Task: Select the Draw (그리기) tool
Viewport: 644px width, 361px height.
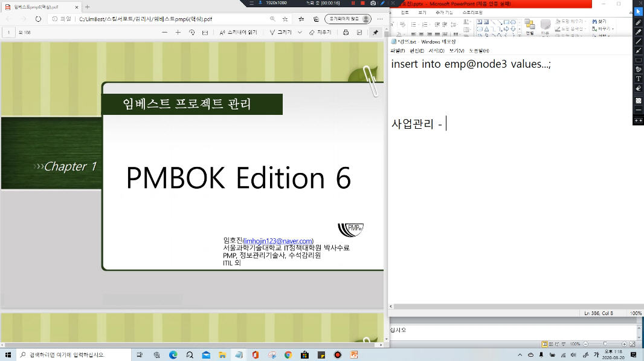Action: 281,33
